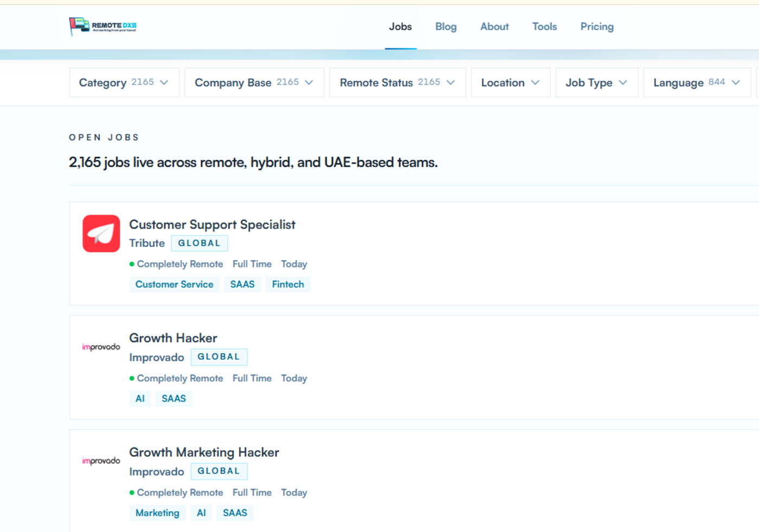The width and height of the screenshot is (759, 532).
Task: Select the Customer Service tag
Action: click(175, 284)
